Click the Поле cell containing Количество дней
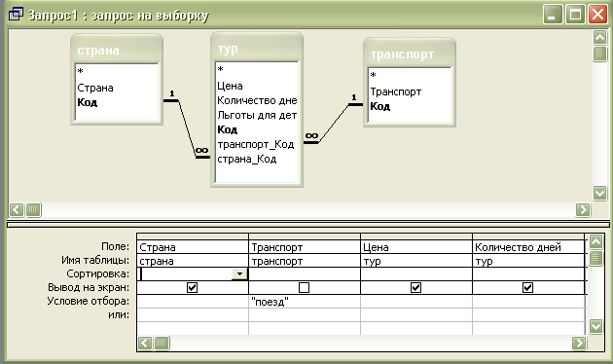 (x=528, y=247)
